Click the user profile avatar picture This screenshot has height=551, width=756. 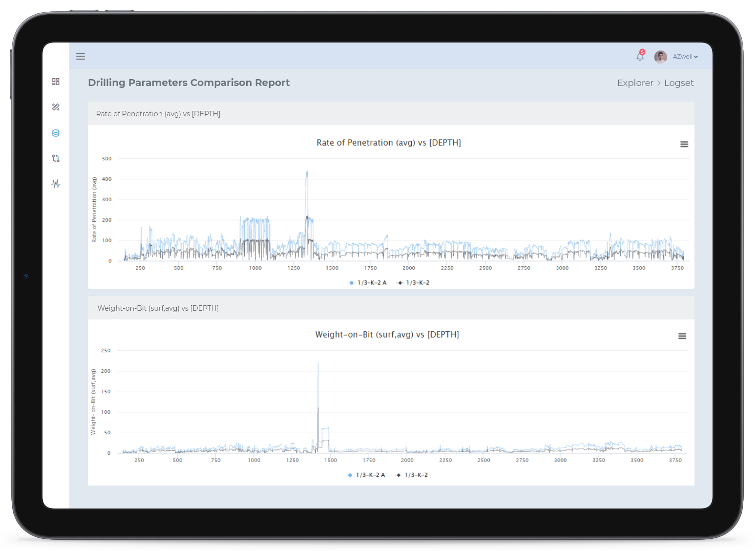pyautogui.click(x=660, y=57)
